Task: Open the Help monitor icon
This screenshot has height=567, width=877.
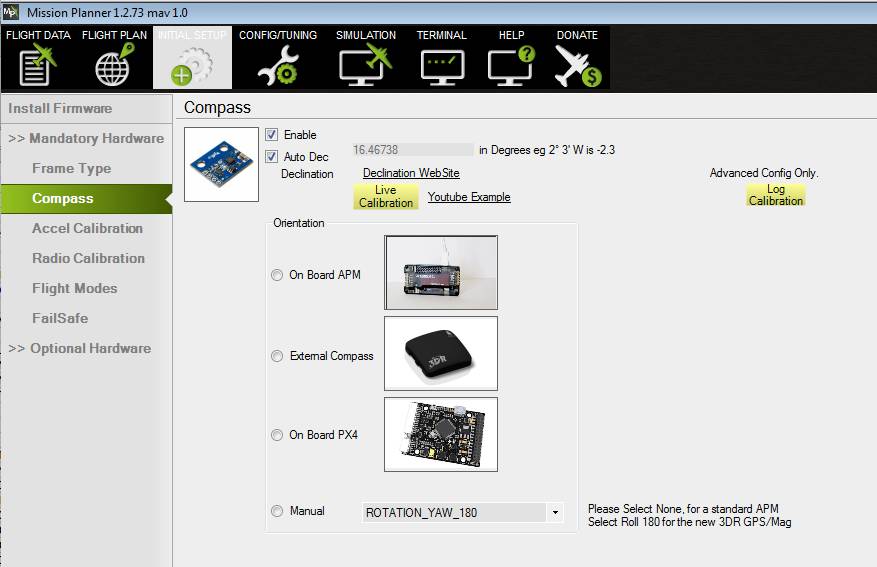Action: [511, 65]
